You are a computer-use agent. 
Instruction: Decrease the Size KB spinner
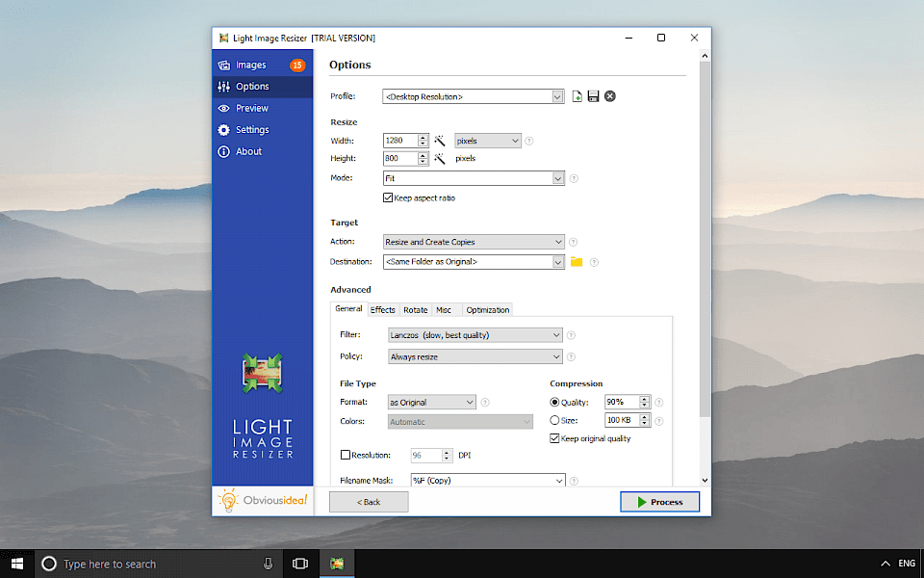[645, 424]
